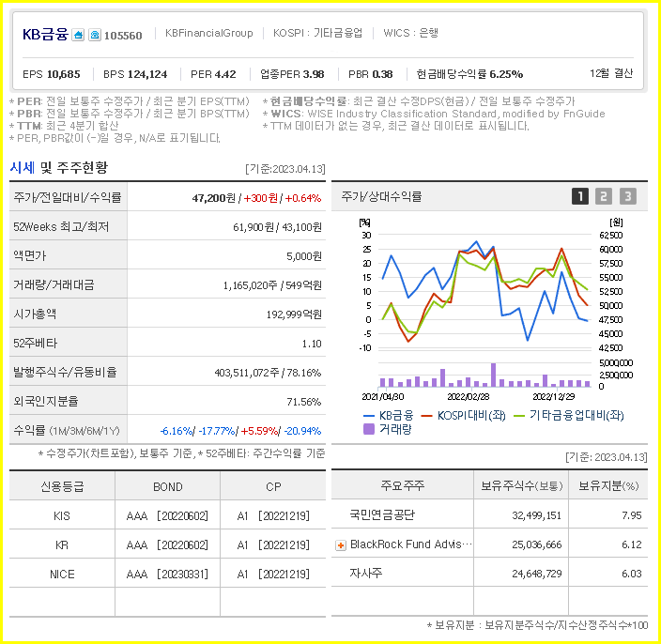Image resolution: width=661 pixels, height=644 pixels.
Task: Click the 주요주주 column header
Action: [402, 486]
